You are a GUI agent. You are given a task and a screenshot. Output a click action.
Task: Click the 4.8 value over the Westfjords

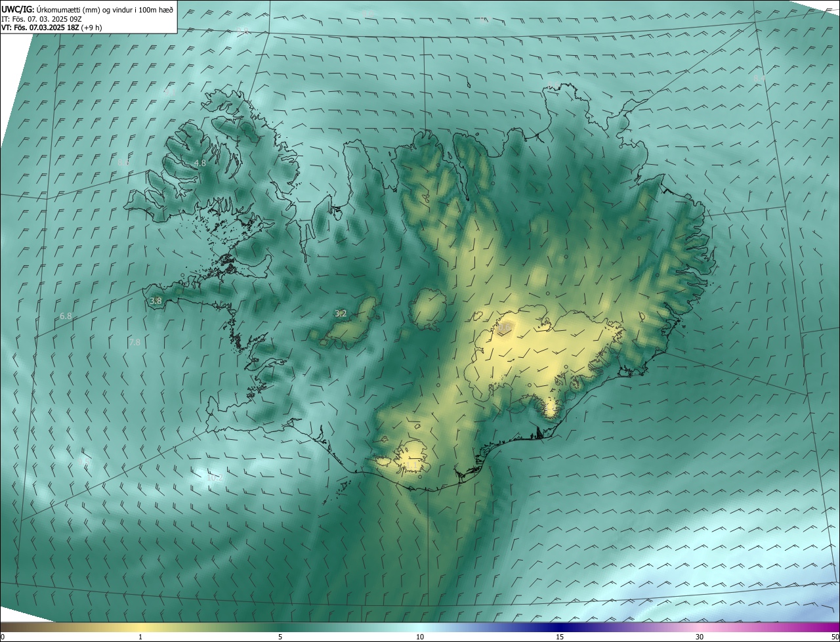click(x=199, y=163)
